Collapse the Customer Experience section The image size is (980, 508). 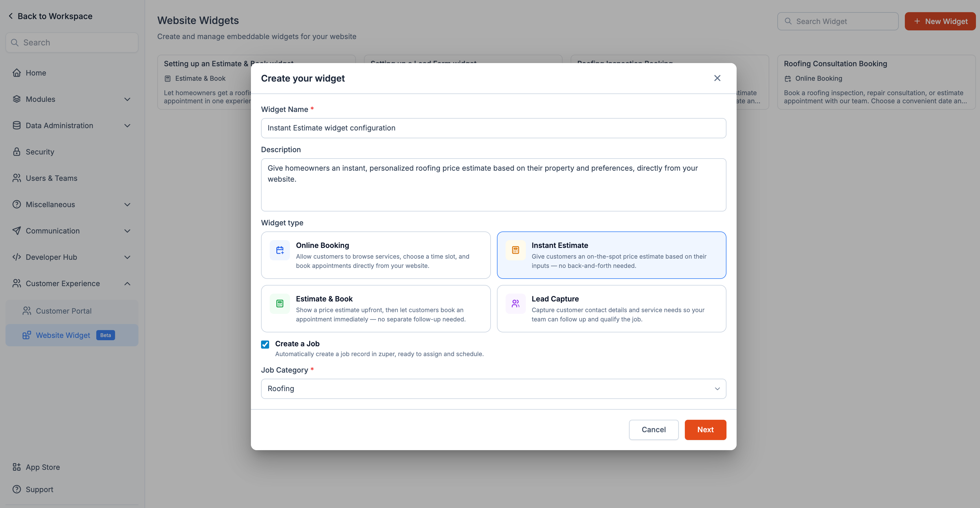pos(72,284)
